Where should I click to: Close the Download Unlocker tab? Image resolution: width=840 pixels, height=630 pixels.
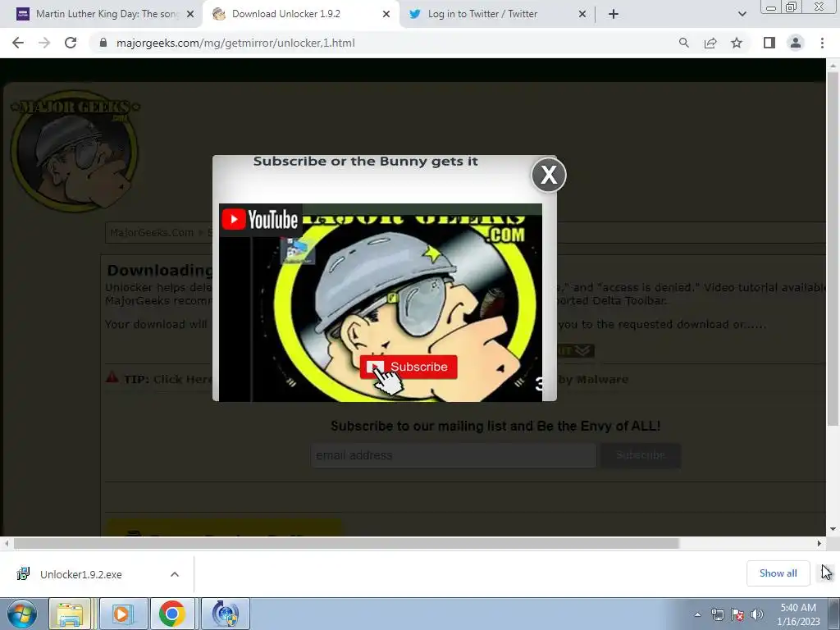[386, 14]
